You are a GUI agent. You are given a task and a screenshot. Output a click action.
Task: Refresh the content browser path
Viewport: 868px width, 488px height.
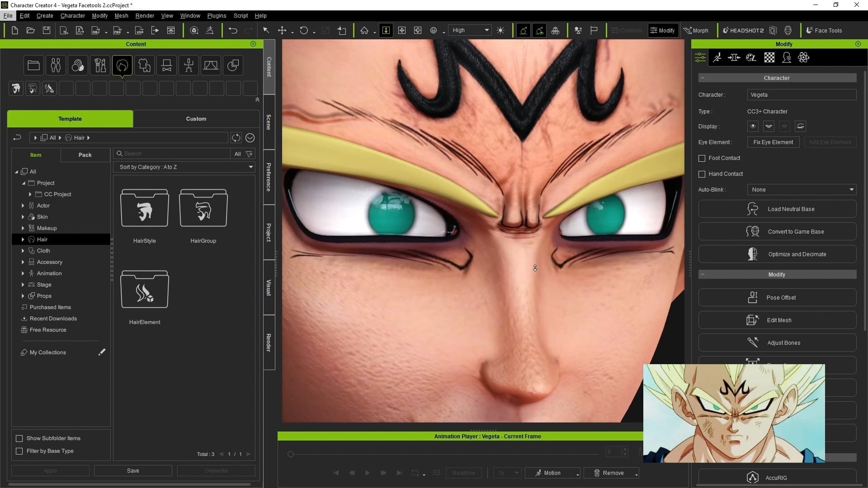point(236,138)
